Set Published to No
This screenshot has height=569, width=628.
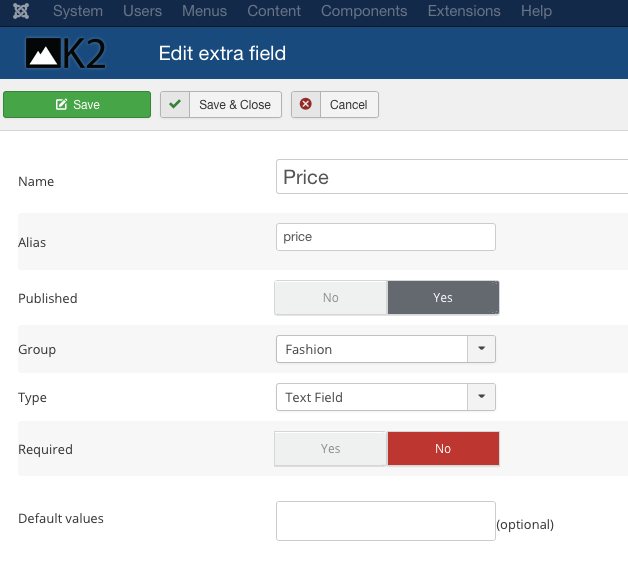pos(331,298)
